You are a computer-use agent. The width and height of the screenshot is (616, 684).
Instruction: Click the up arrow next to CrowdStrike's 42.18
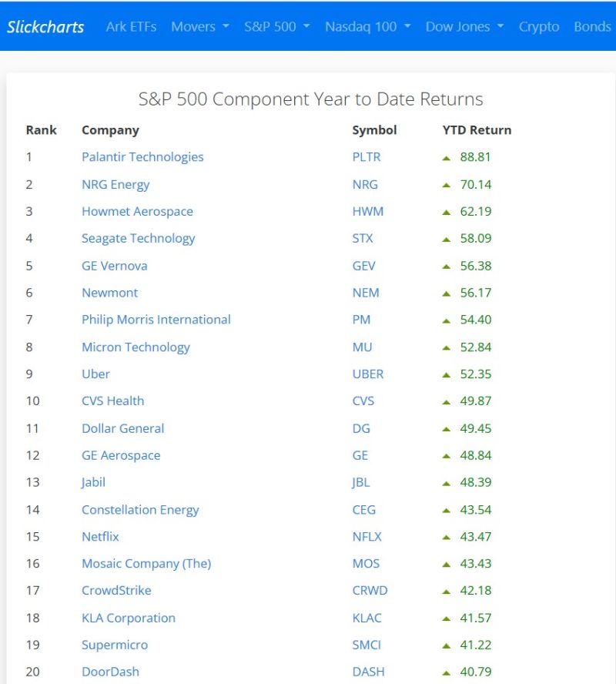(x=447, y=591)
